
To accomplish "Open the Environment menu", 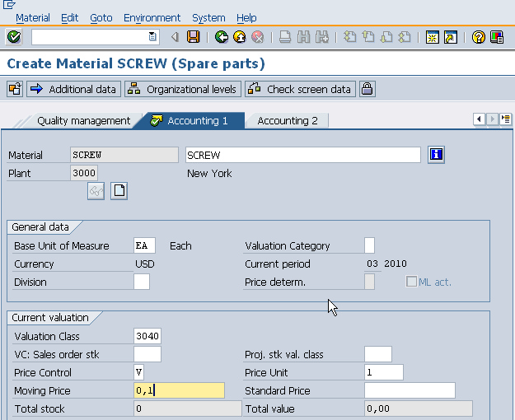I will point(152,17).
